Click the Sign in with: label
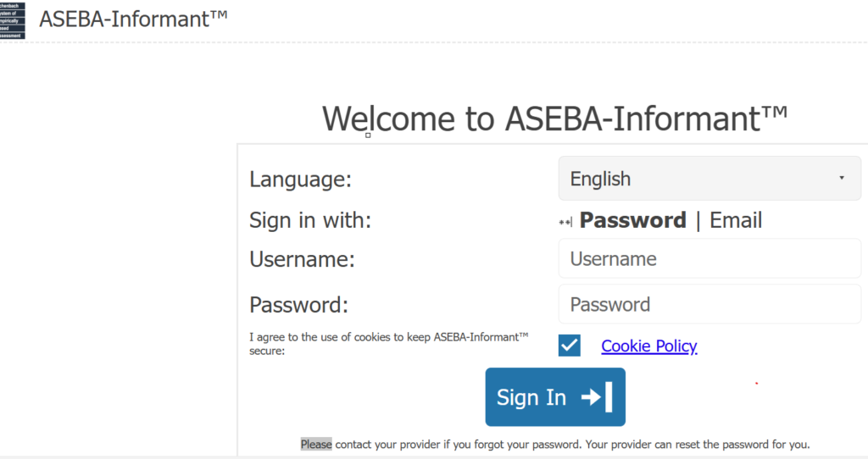The image size is (868, 459). point(310,221)
